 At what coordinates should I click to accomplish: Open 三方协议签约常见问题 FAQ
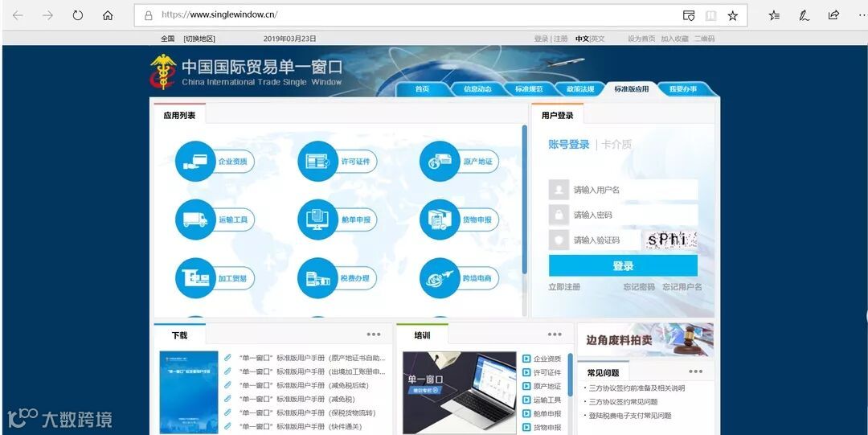point(624,402)
